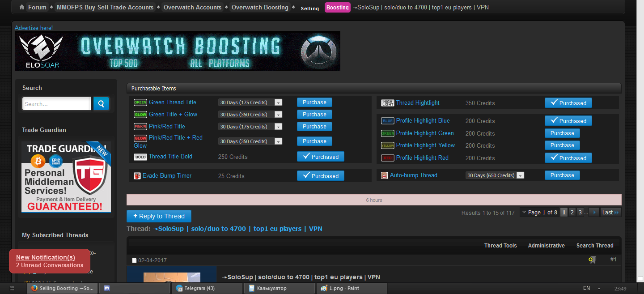The height and width of the screenshot is (294, 644).
Task: Open Auto-bump Thread duration dropdown
Action: 495,175
